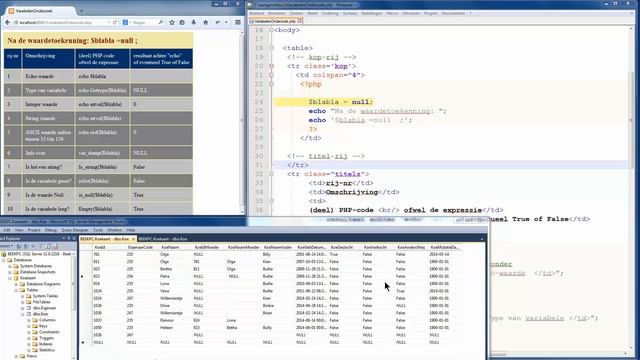Screen dimensions: 640x360
Task: Click the Firefox search magnifier icon
Action: (x=161, y=22)
